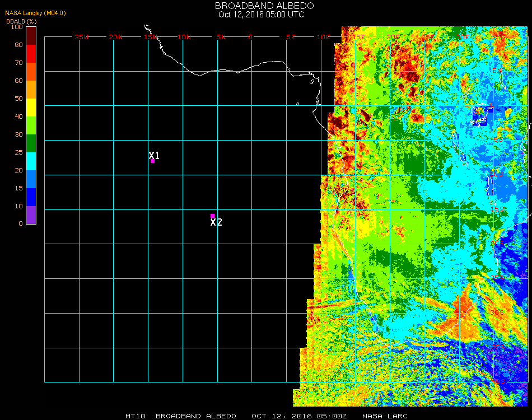Click the red 70-80 colorbar swatch
Viewport: 532px width, 420px height.
pos(31,54)
